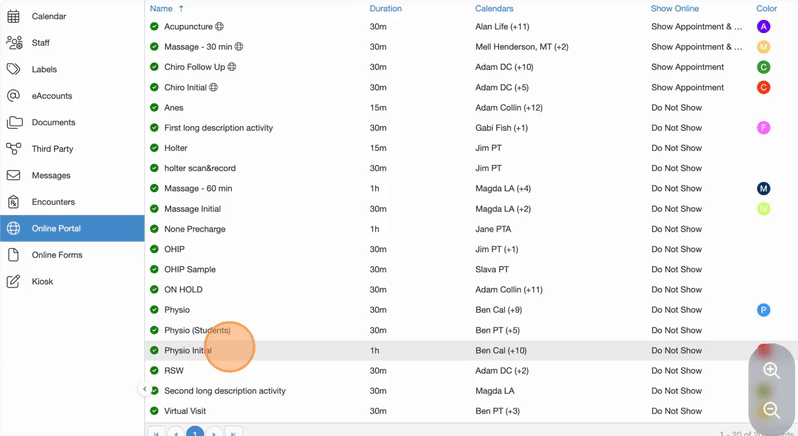Screen dimensions: 798x436
Task: Go to page 1 in pagination
Action: click(x=195, y=432)
